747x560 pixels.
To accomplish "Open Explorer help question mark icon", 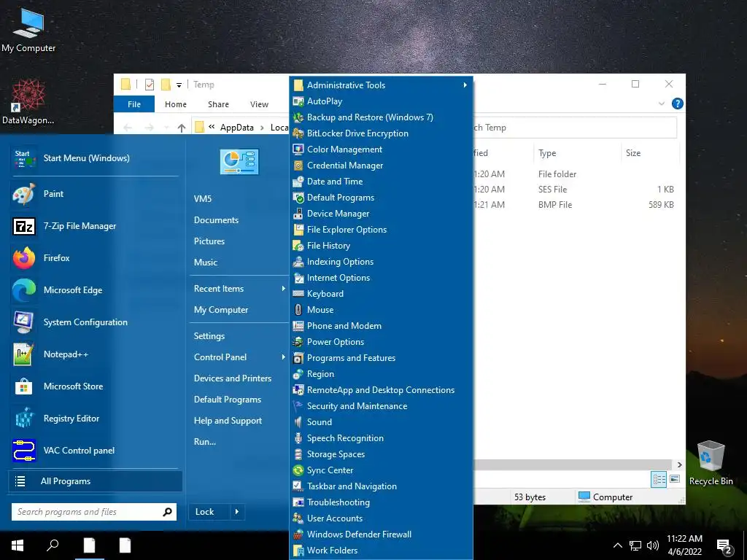I will click(x=677, y=104).
